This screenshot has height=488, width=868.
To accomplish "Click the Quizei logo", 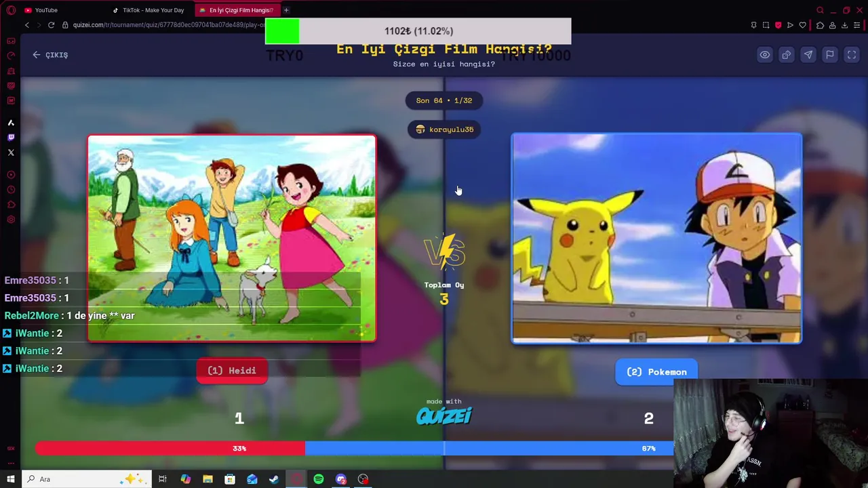I will coord(444,416).
